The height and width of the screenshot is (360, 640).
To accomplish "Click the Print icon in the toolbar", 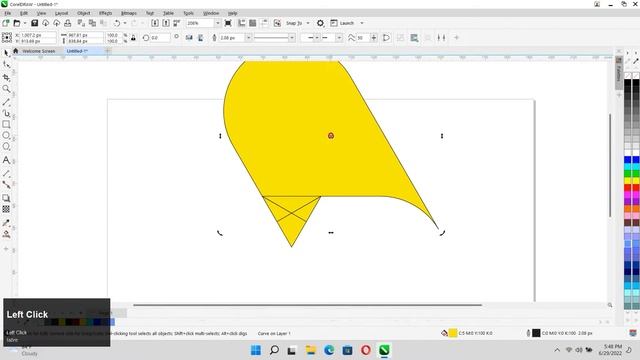I will [68, 23].
